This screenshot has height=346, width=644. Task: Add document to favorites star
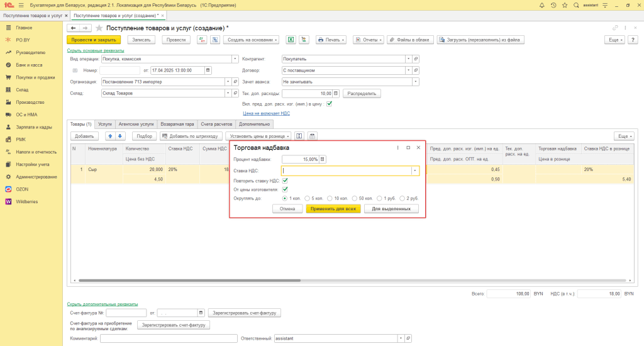point(99,28)
